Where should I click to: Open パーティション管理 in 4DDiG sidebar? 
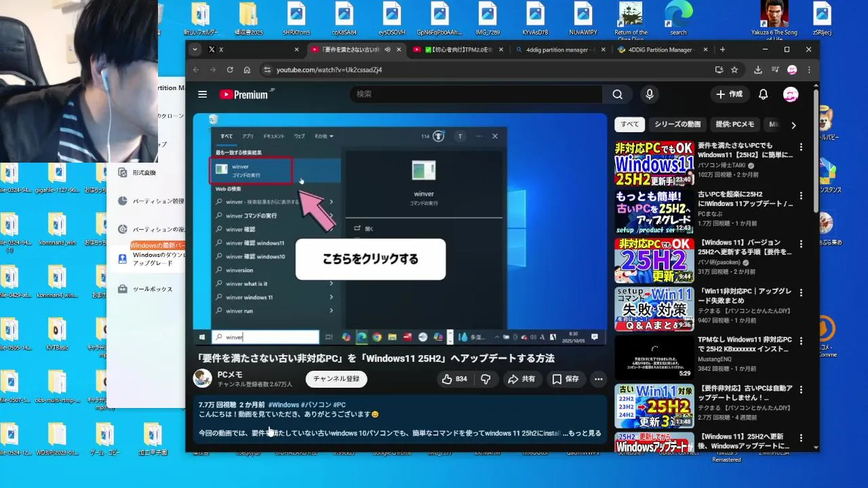[151, 201]
